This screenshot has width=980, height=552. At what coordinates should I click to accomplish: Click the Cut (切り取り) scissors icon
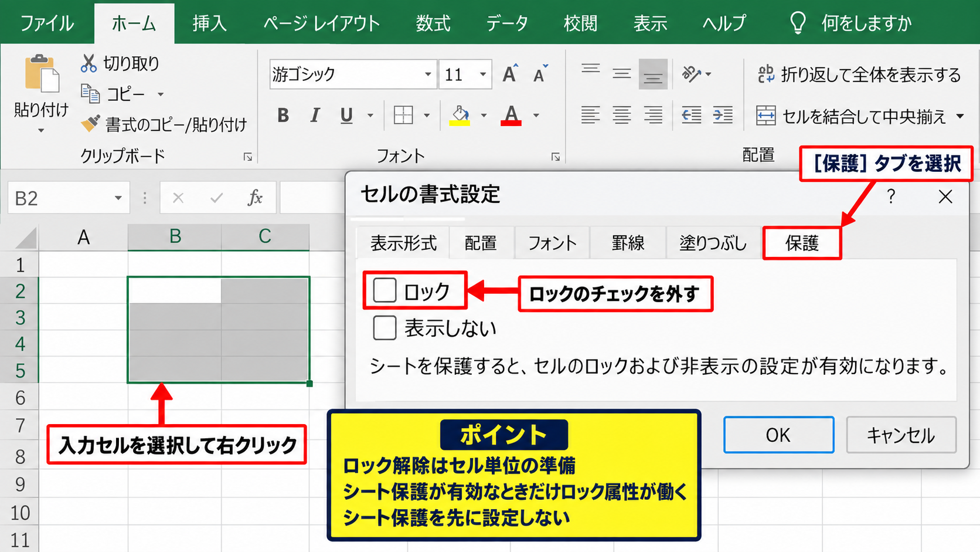[x=89, y=63]
